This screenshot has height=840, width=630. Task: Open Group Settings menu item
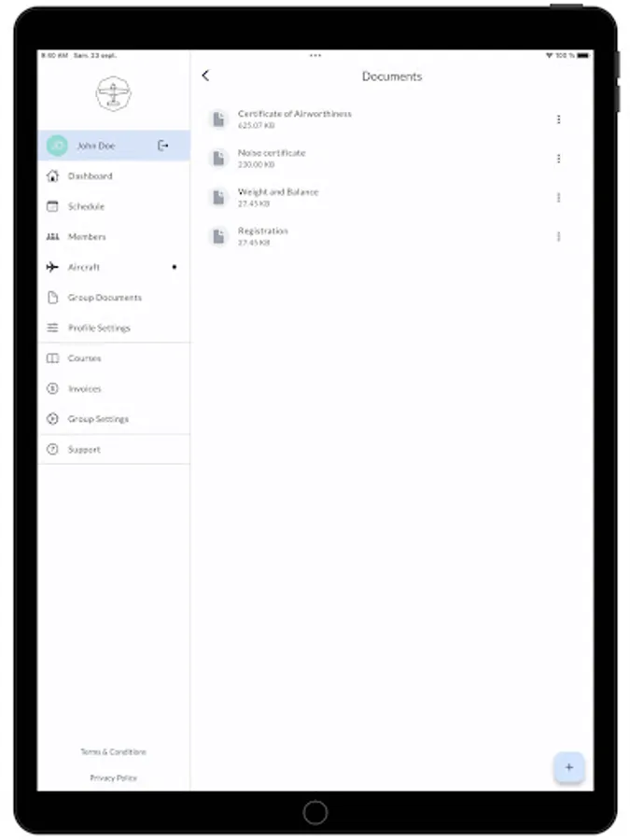click(x=114, y=419)
